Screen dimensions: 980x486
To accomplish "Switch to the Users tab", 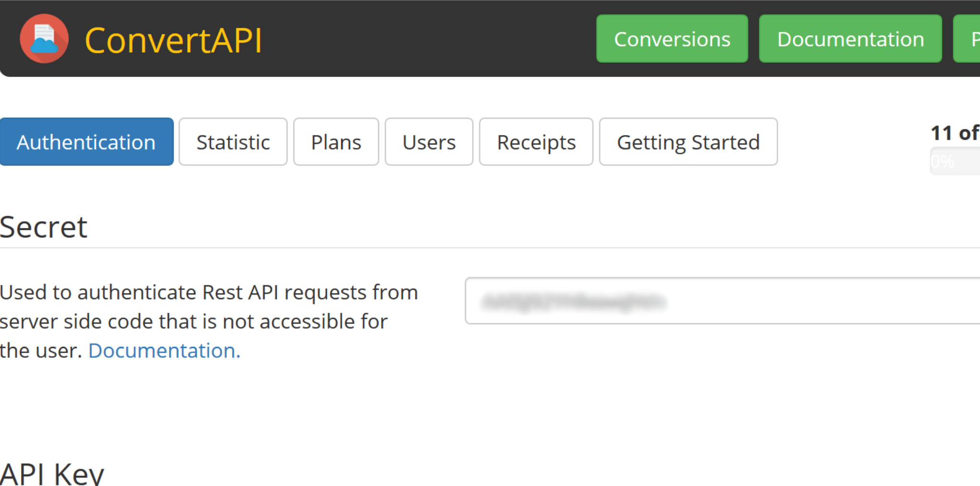I will click(428, 142).
